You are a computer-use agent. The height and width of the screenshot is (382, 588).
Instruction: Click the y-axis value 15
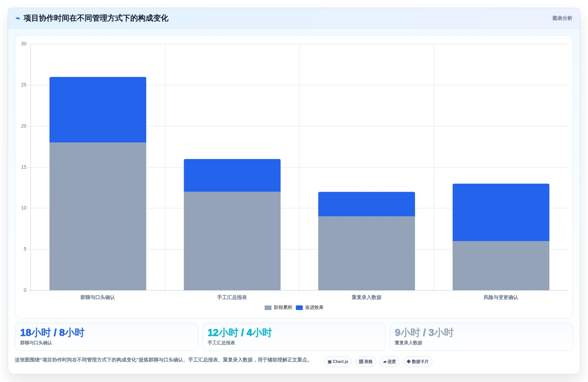click(24, 167)
